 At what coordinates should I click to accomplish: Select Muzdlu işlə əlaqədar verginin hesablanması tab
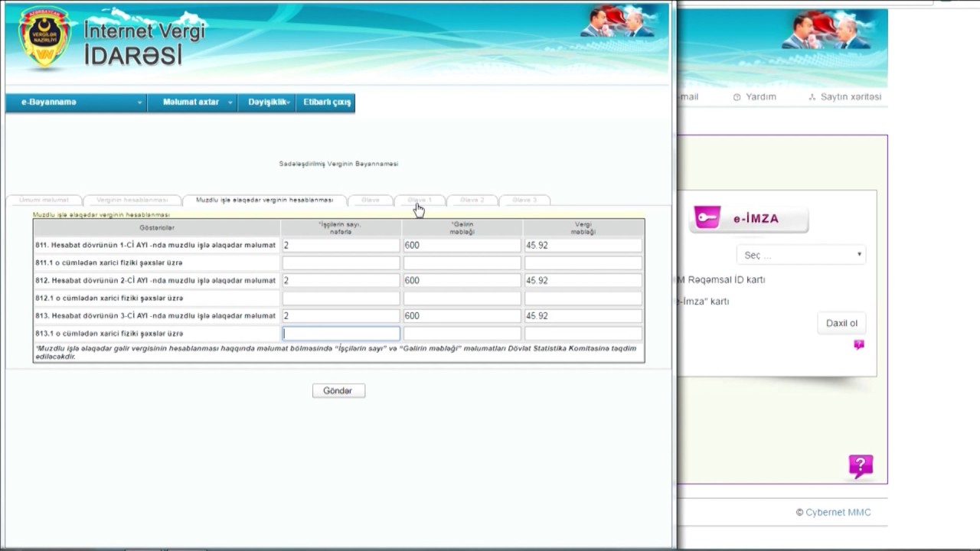pyautogui.click(x=264, y=201)
